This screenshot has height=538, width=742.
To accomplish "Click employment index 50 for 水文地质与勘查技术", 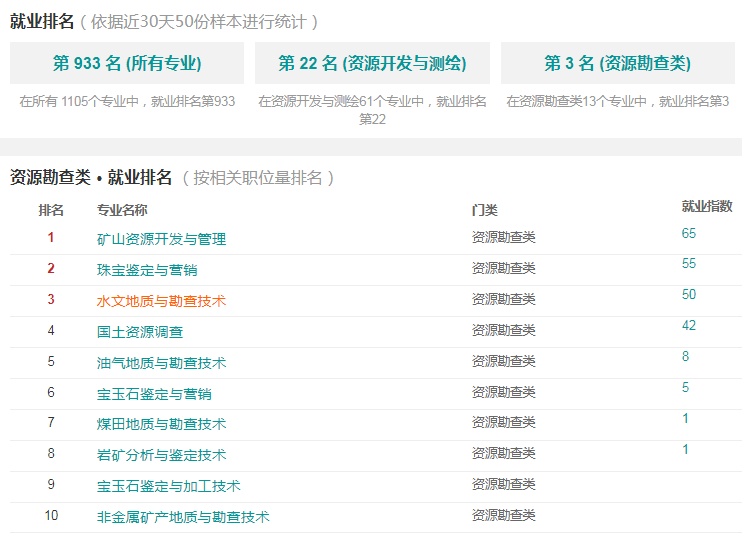I will 689,294.
